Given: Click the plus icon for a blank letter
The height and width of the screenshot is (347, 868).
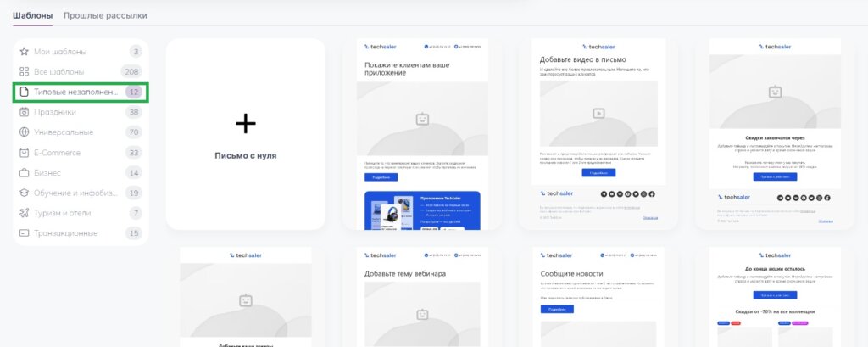Looking at the screenshot, I should [x=246, y=123].
